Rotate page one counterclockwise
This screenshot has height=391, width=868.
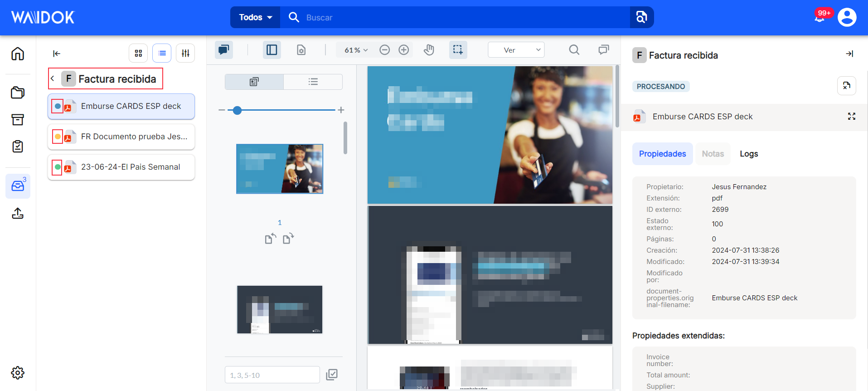tap(271, 238)
